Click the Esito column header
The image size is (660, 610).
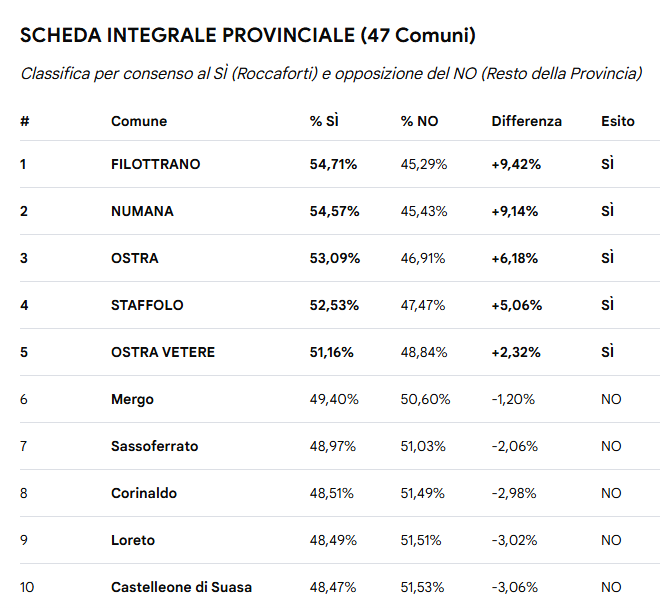pos(617,121)
